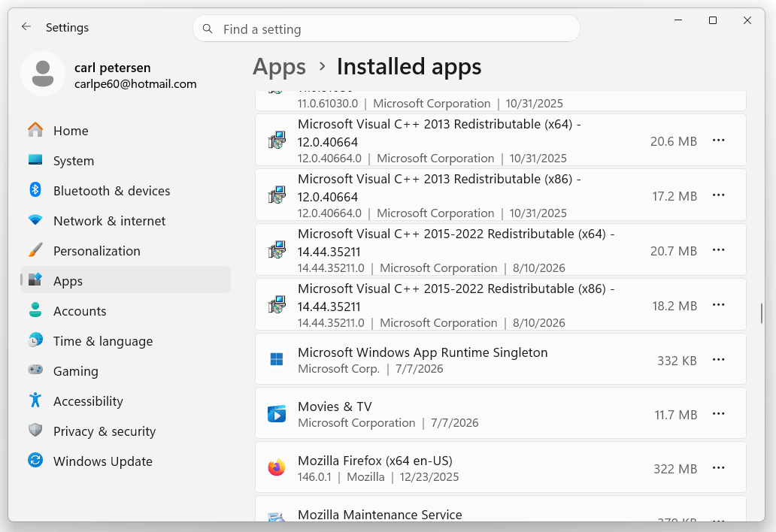This screenshot has height=532, width=776.
Task: Click the Mozilla Maintenance Service entry
Action: (500, 509)
